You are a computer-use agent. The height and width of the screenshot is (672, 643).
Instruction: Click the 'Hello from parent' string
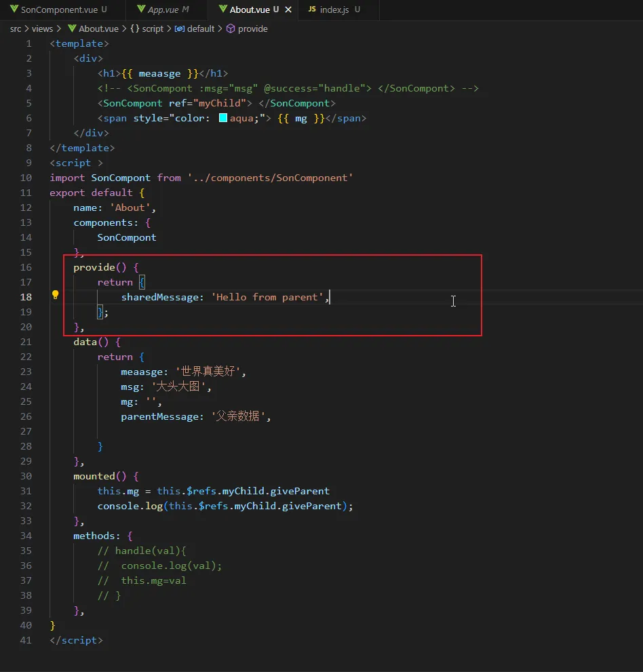tap(267, 297)
